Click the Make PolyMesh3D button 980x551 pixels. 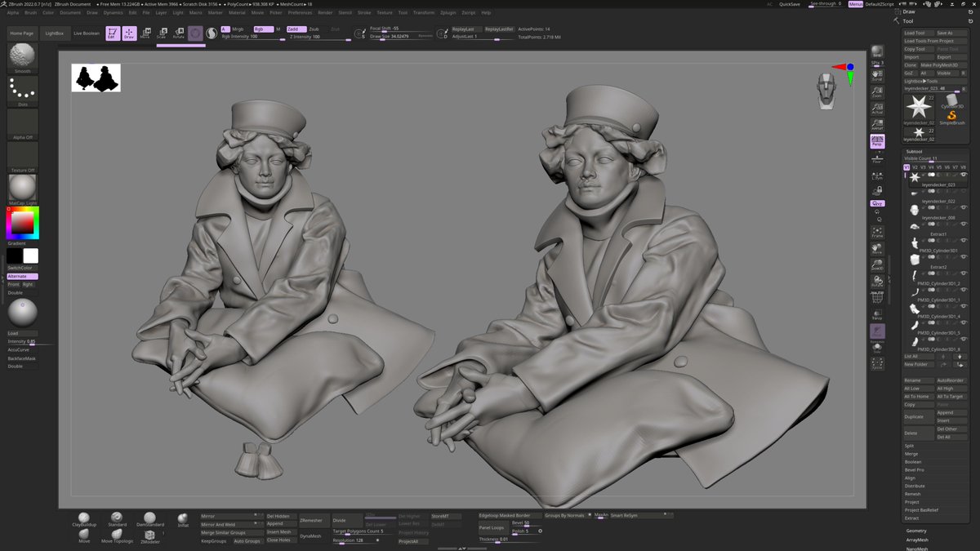coord(938,65)
